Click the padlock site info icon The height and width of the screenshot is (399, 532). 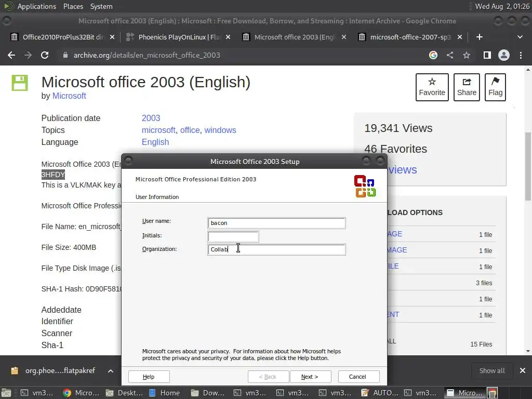(65, 55)
